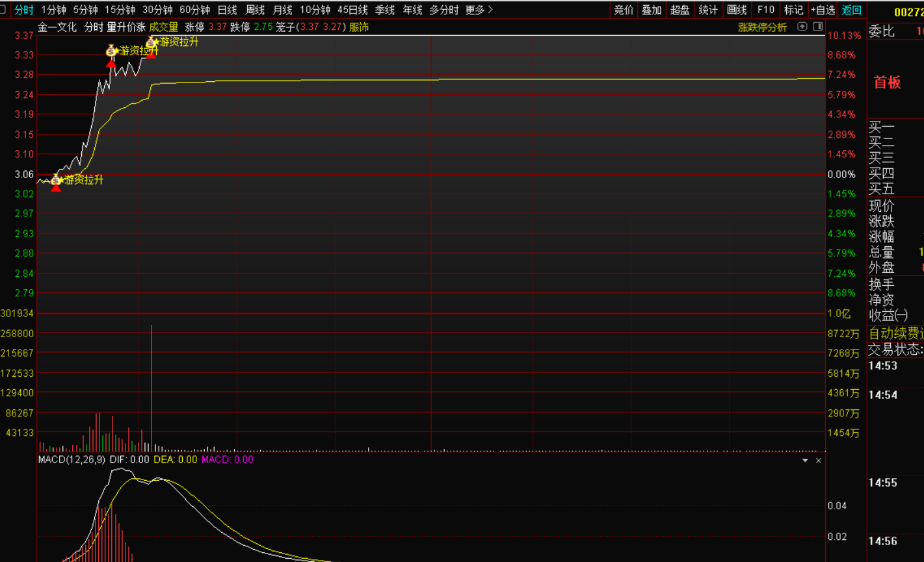Click the 游资拉升 marker near 3.06 price
Image resolution: width=924 pixels, height=562 pixels.
[x=56, y=180]
